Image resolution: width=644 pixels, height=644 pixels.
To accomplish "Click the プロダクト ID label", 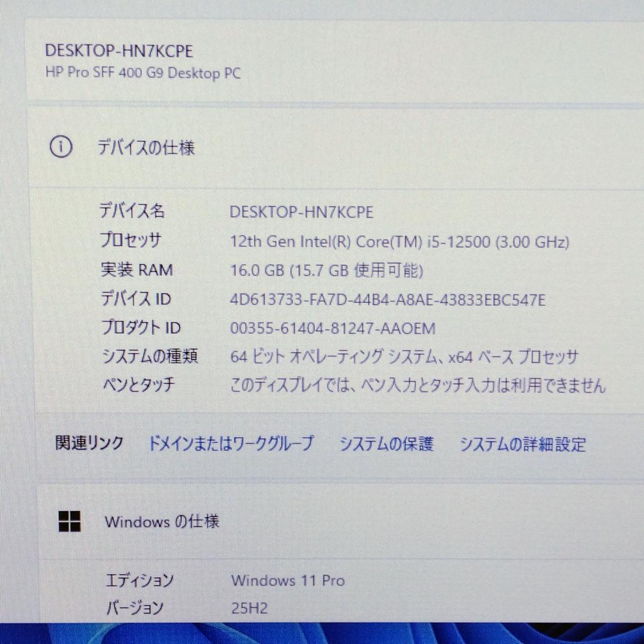I will [141, 327].
